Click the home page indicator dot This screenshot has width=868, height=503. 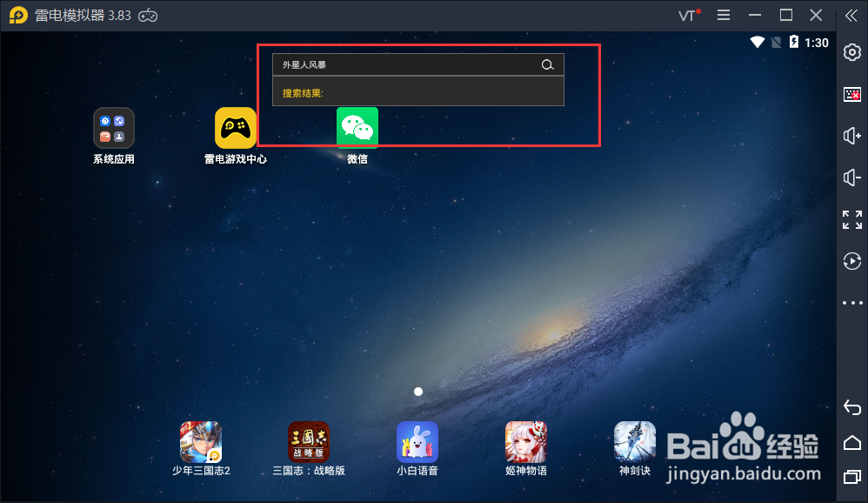(x=418, y=392)
